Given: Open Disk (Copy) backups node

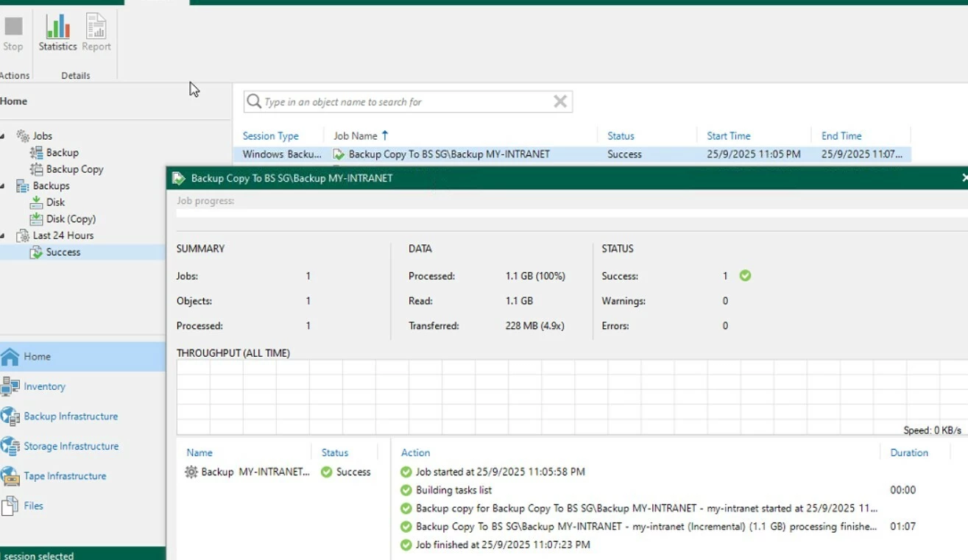Looking at the screenshot, I should [x=71, y=219].
